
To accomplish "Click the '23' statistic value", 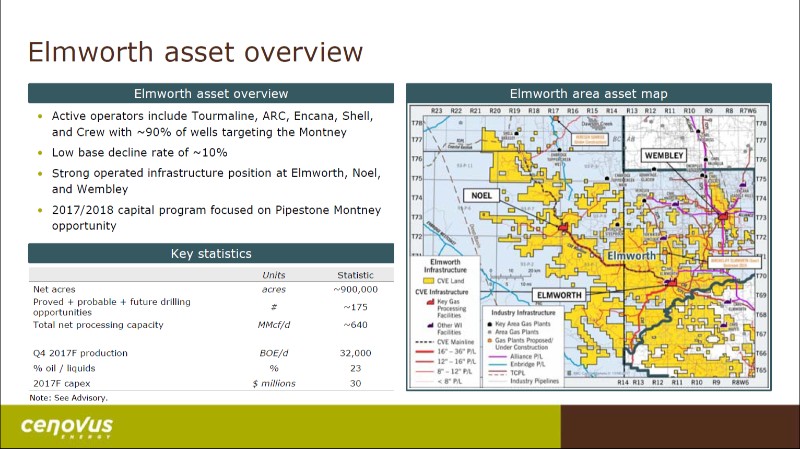I will click(x=355, y=368).
